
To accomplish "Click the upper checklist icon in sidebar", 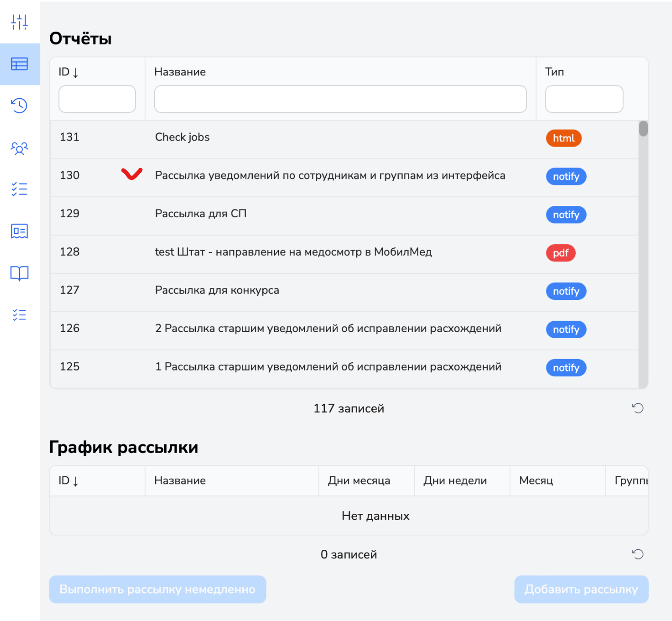I will point(19,189).
